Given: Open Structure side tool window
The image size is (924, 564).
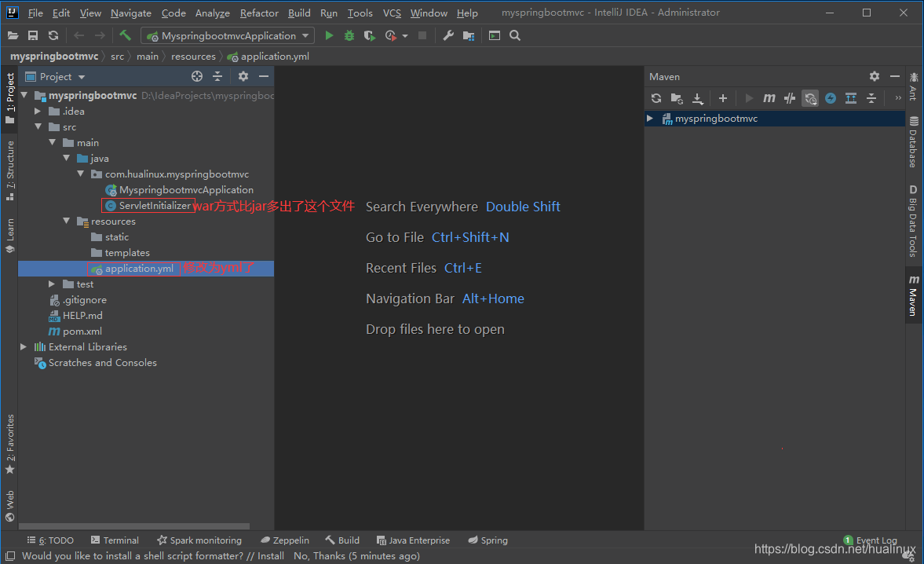Looking at the screenshot, I should [x=10, y=171].
